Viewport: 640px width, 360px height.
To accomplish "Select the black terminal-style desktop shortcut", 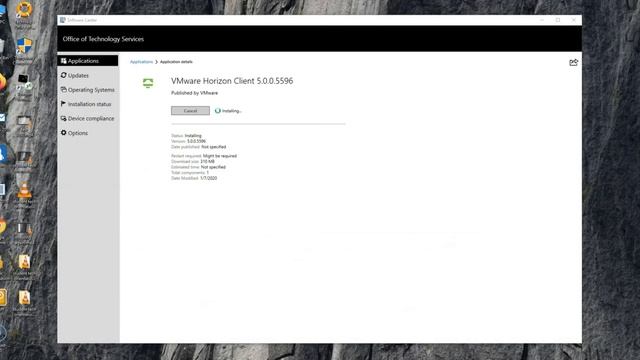I will click(24, 82).
